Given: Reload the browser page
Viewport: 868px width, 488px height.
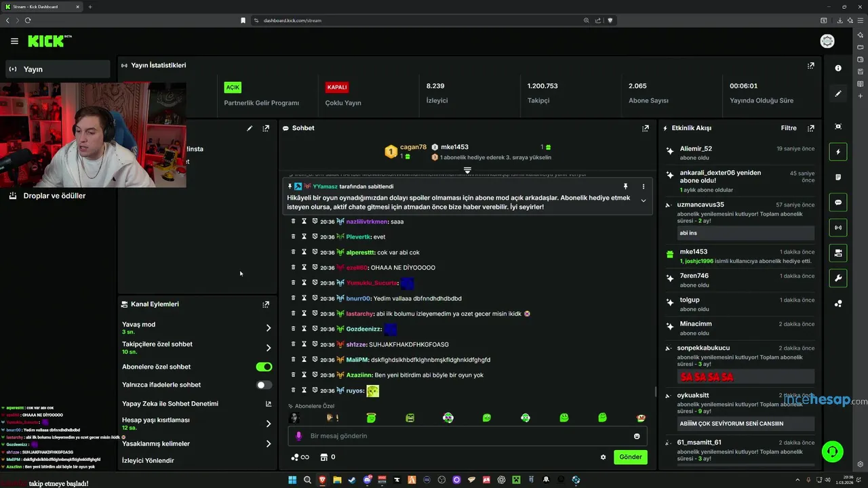Looking at the screenshot, I should click(x=28, y=20).
